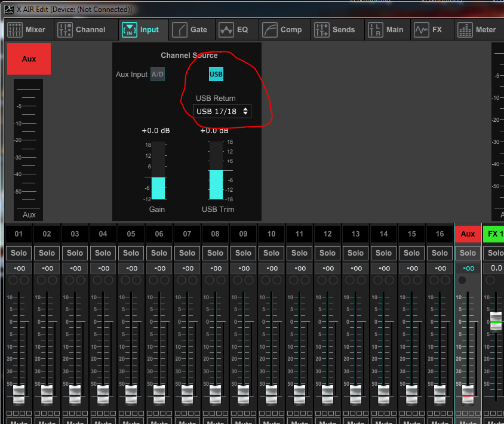Switch to the Channel tab
The width and height of the screenshot is (504, 424).
pos(86,30)
